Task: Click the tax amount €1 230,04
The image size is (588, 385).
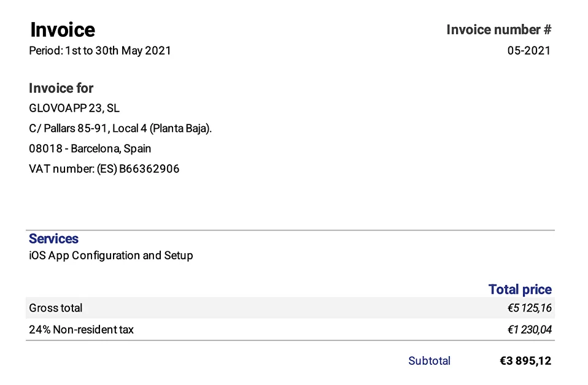Action: click(x=530, y=330)
